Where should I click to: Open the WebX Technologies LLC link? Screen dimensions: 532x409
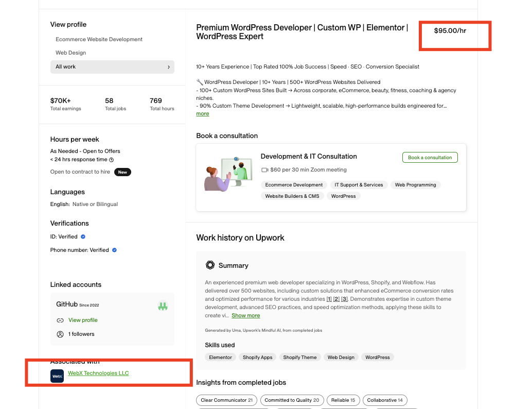[98, 373]
